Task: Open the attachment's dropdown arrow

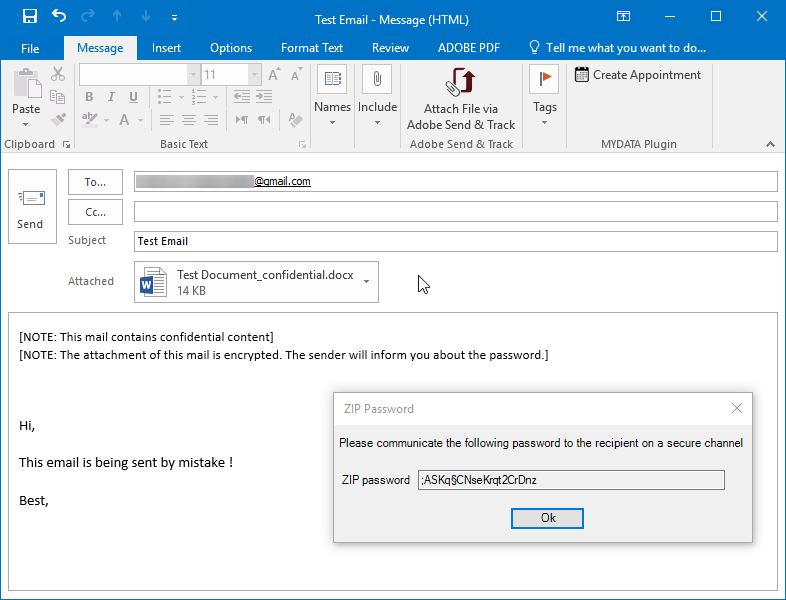Action: point(366,282)
